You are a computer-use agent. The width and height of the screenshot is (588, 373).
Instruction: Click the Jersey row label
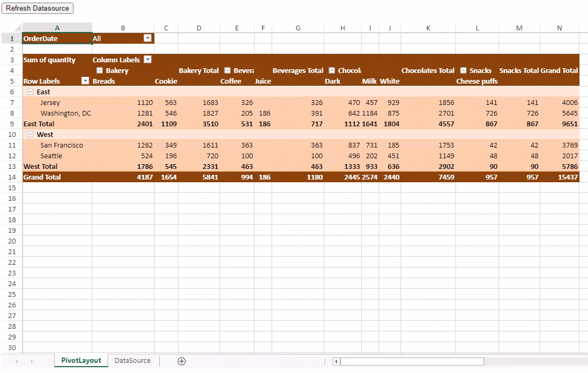coord(50,102)
